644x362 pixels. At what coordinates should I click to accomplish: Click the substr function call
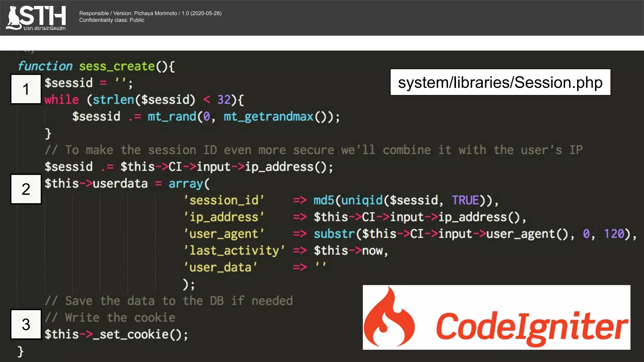pos(334,234)
